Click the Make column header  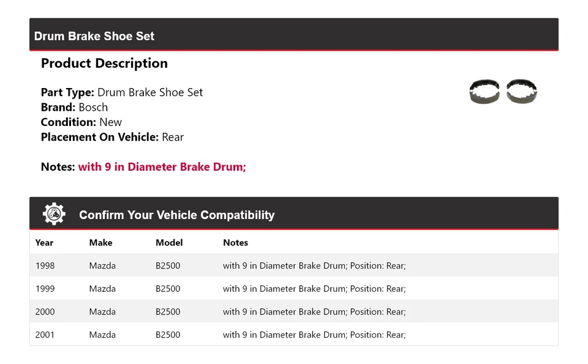(x=100, y=243)
